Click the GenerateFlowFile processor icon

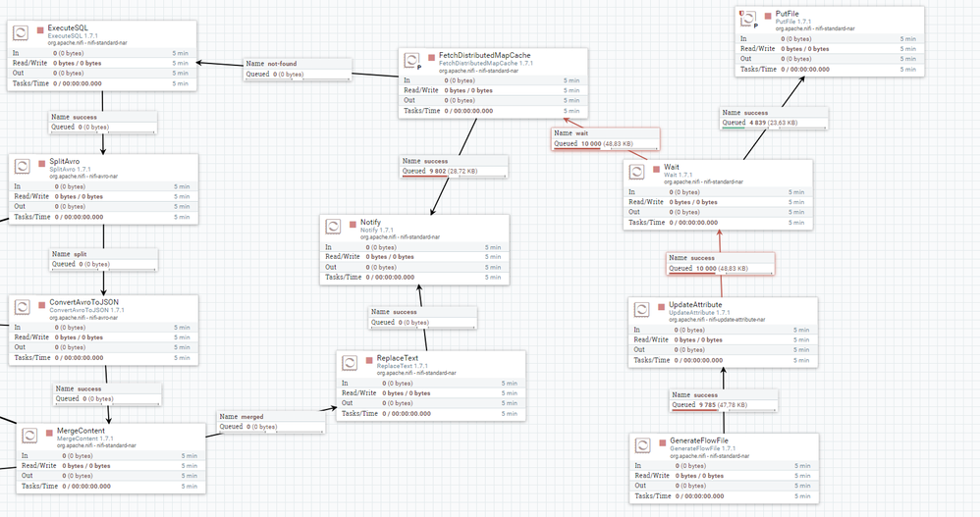click(642, 445)
